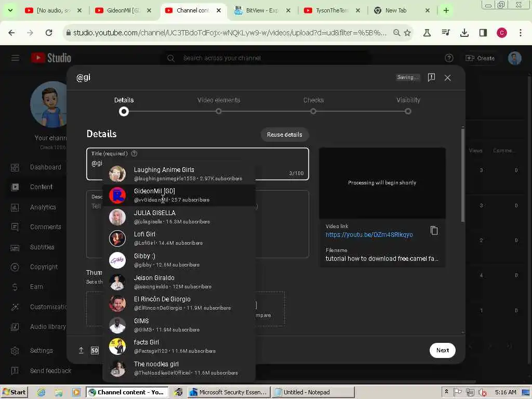Click the Create video button
The width and height of the screenshot is (532, 399).
tap(480, 58)
